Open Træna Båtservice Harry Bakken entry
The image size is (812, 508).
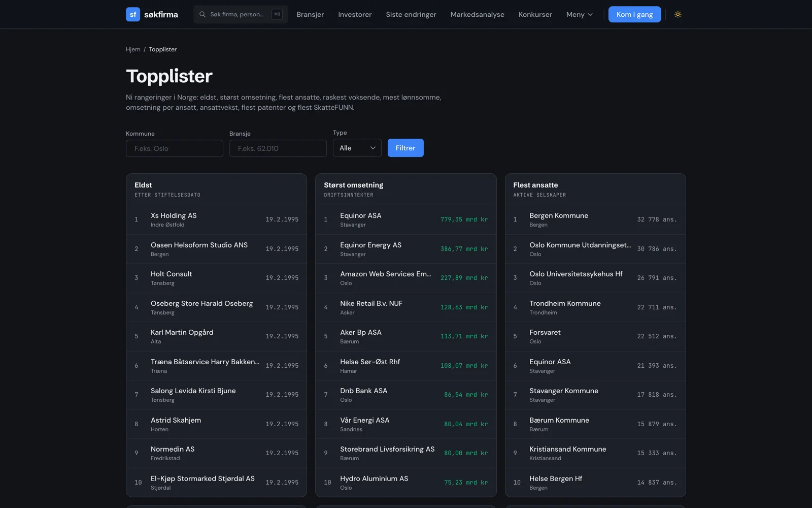point(216,366)
